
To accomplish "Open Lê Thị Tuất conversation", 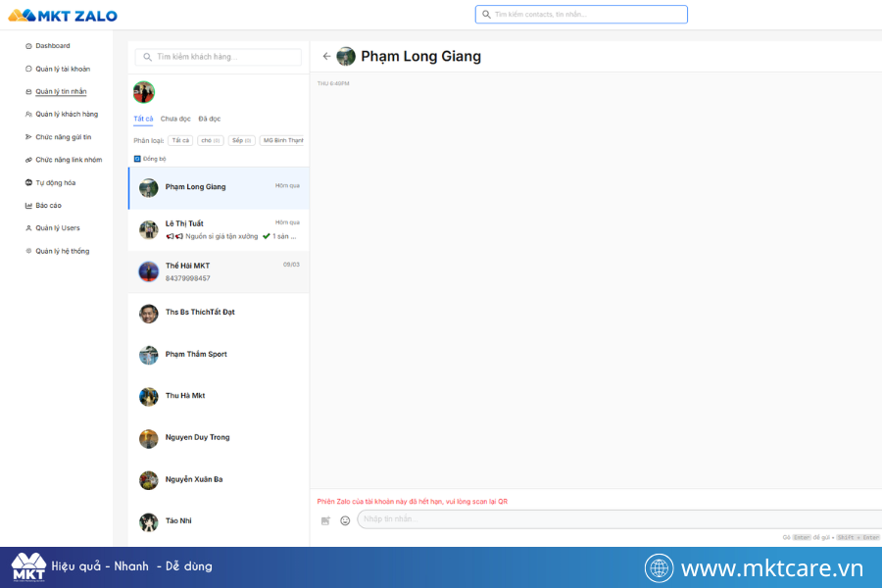I will click(219, 229).
